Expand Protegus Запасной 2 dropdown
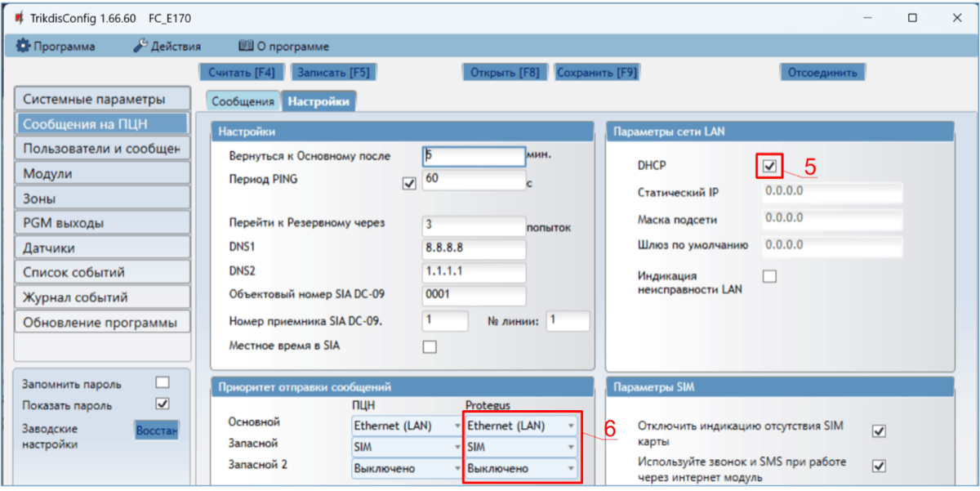The width and height of the screenshot is (980, 491). click(x=520, y=469)
